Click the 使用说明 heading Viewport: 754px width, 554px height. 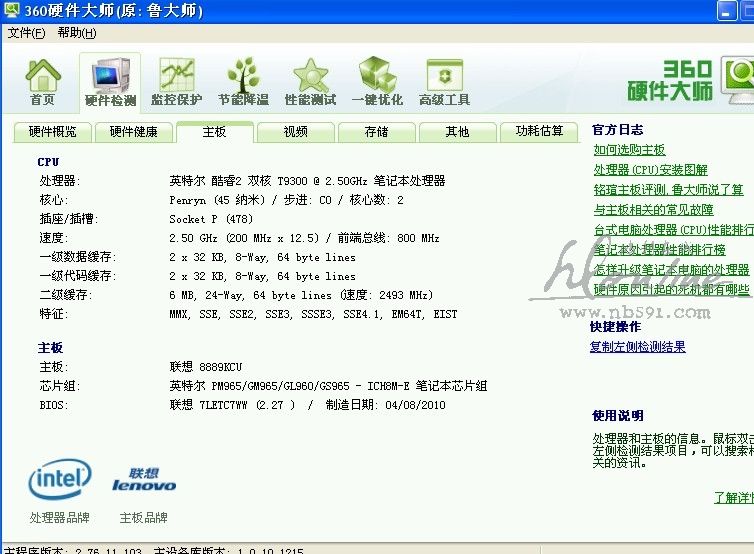(x=618, y=416)
